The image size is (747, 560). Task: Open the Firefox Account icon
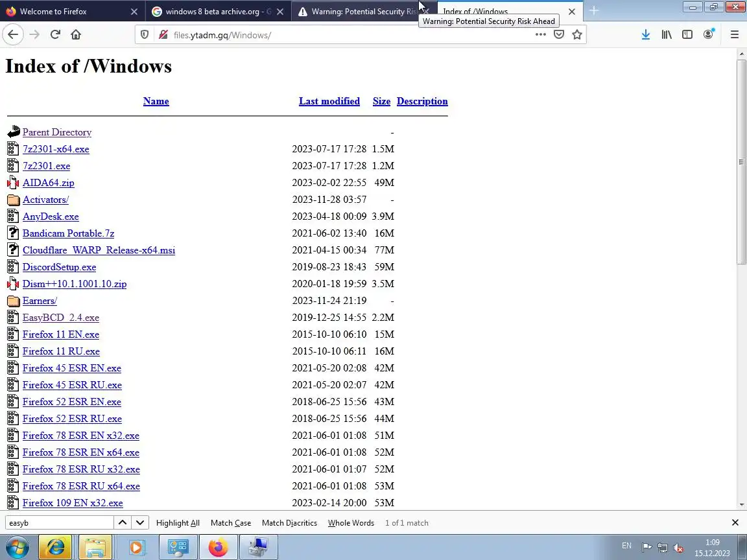tap(708, 35)
